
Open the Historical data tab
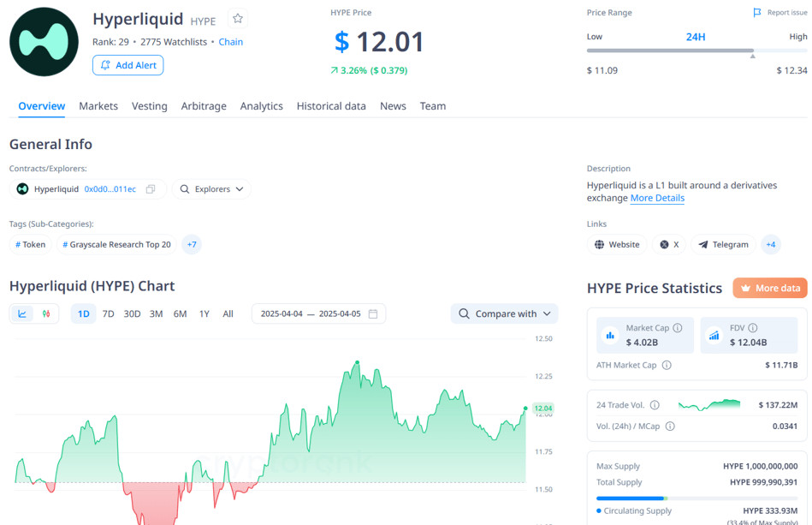331,106
